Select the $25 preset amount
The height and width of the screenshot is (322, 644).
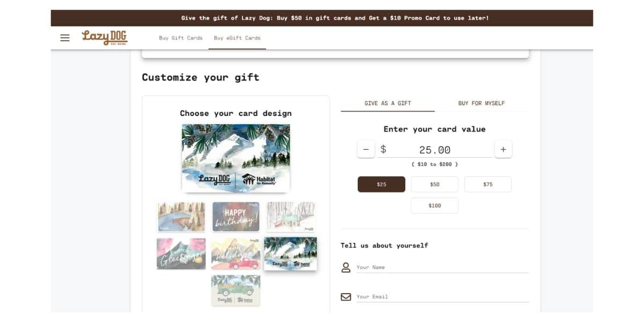point(382,184)
